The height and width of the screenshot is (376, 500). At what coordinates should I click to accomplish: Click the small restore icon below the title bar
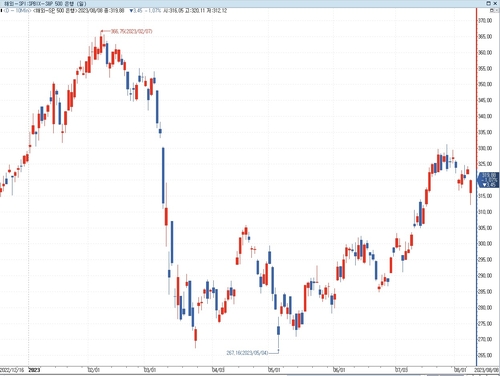tap(492, 11)
